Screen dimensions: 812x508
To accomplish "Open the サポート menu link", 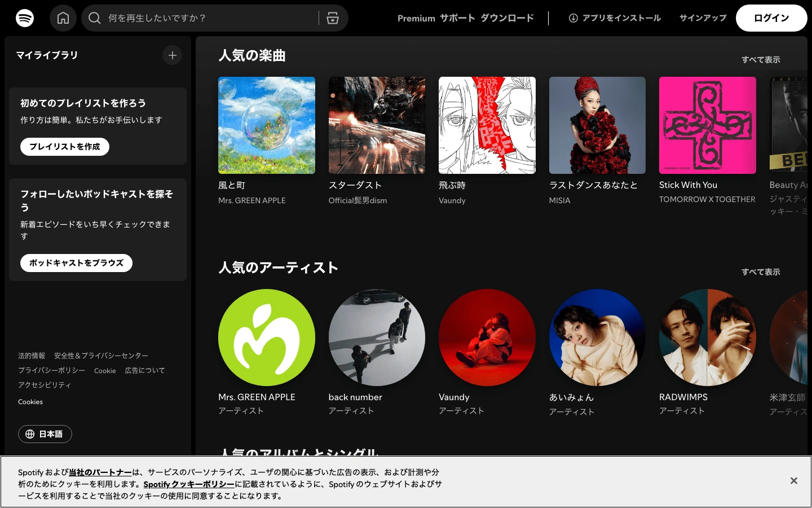I will point(457,18).
